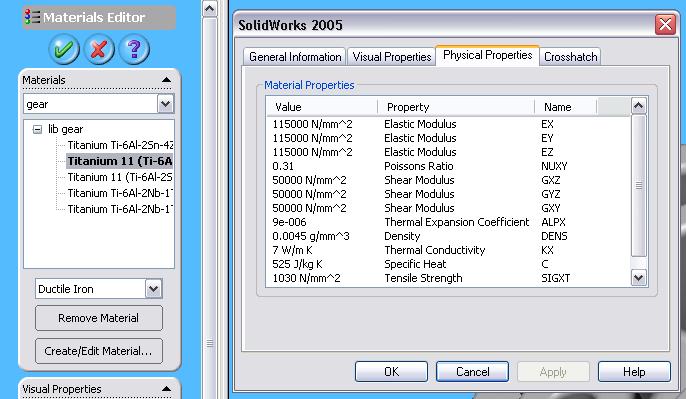Click Create/Edit Material button

point(99,351)
